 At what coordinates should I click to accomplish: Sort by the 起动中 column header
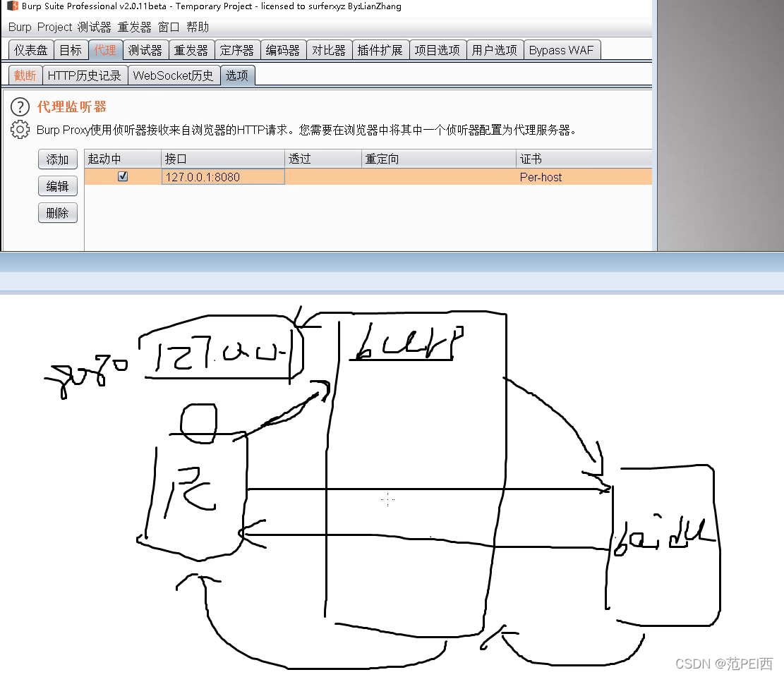point(123,159)
